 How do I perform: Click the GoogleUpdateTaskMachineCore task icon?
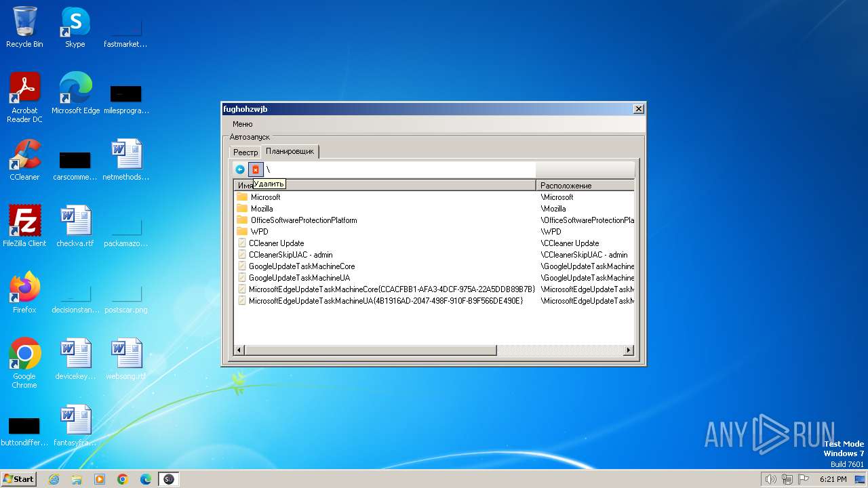[242, 266]
